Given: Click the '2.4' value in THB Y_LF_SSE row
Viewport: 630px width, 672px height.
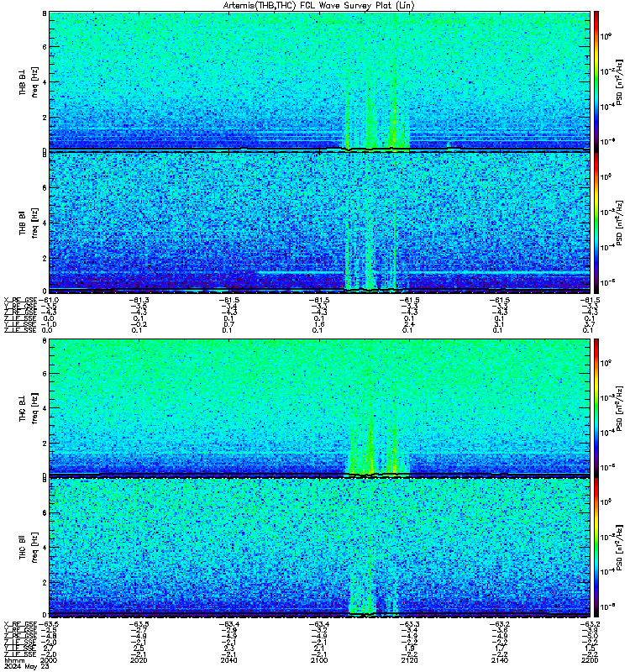Looking at the screenshot, I should (408, 324).
